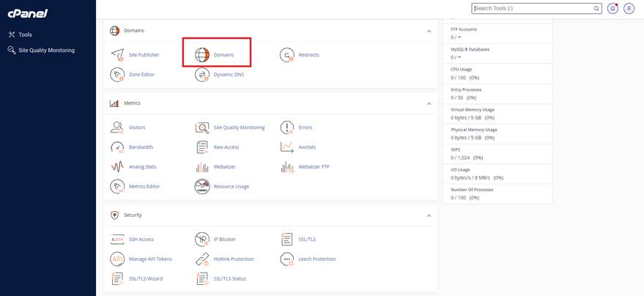Viewport: 644px width, 296px height.
Task: Click the Dynamic DNS icon
Action: (x=202, y=75)
